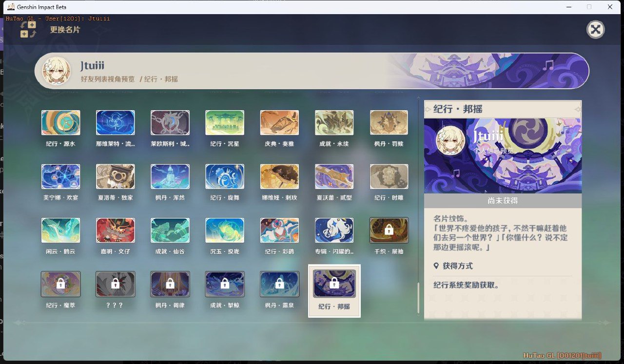Click the 更换名片 header title
Viewport: 624px width, 364px height.
(65, 30)
